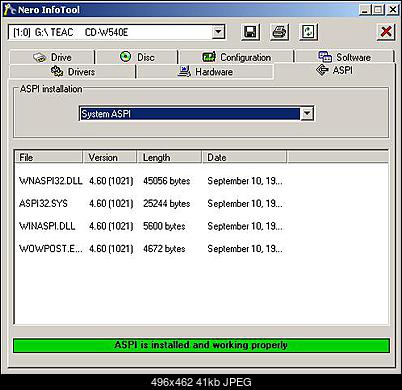
Task: Expand the System ASPI dropdown arrow
Action: (x=307, y=114)
